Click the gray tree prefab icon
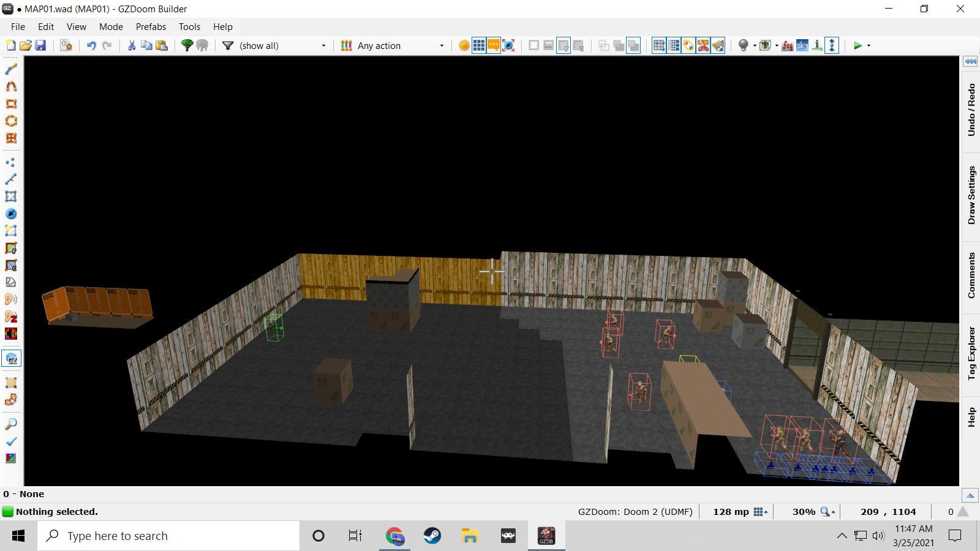Screen dimensions: 980x551 202,45
